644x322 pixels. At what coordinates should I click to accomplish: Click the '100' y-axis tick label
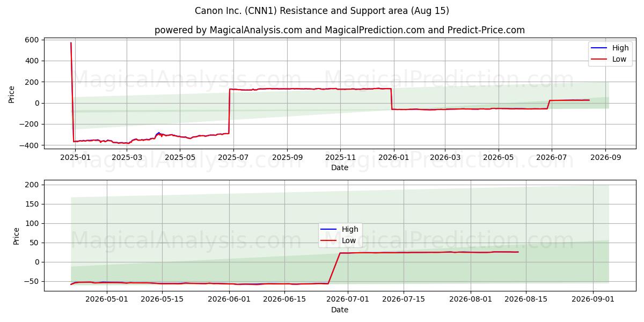point(32,223)
